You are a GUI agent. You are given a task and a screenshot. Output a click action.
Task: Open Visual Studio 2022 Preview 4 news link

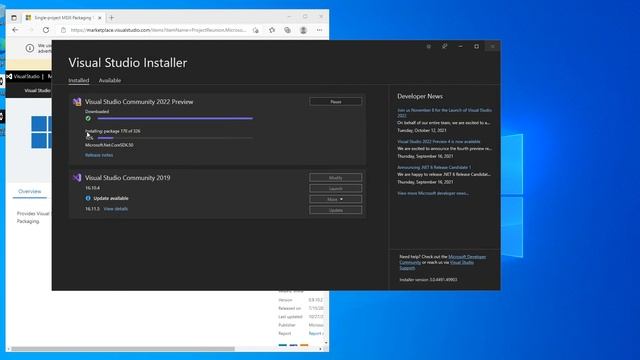[439, 142]
